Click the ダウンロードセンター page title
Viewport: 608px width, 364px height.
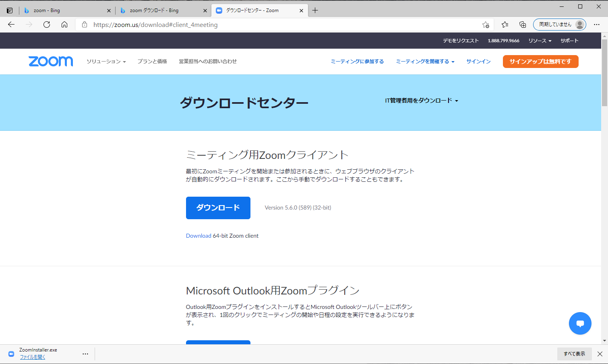pyautogui.click(x=244, y=103)
